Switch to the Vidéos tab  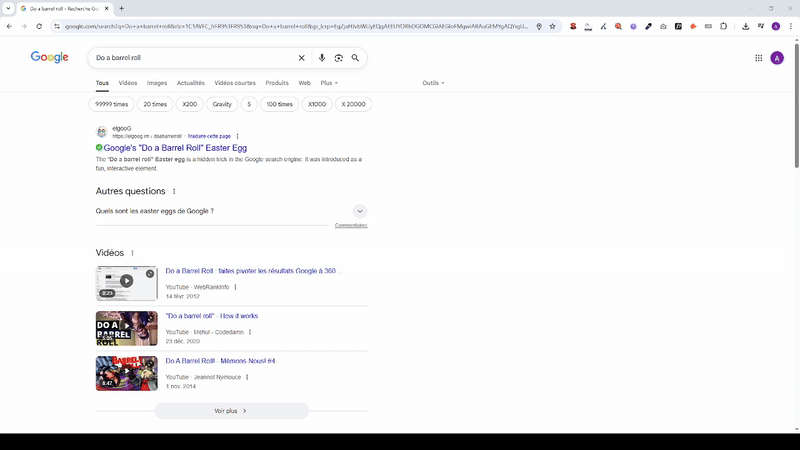tap(128, 83)
